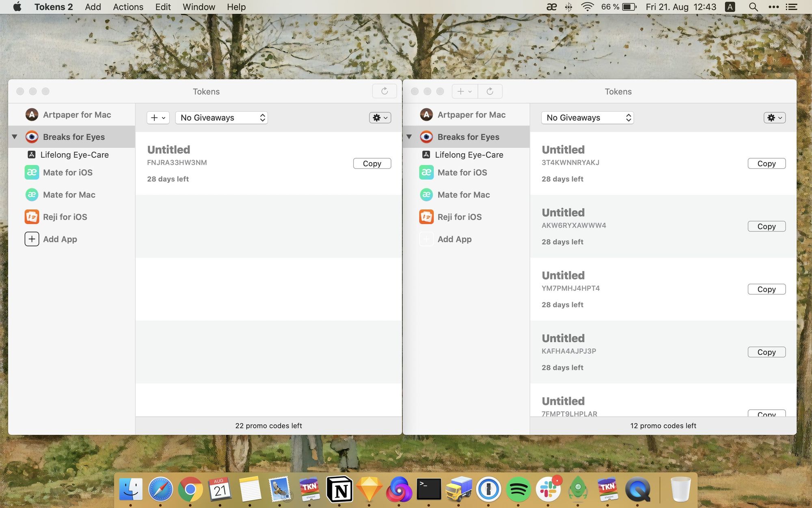Image resolution: width=812 pixels, height=508 pixels.
Task: Open the Calendar app in the dock
Action: pos(220,489)
